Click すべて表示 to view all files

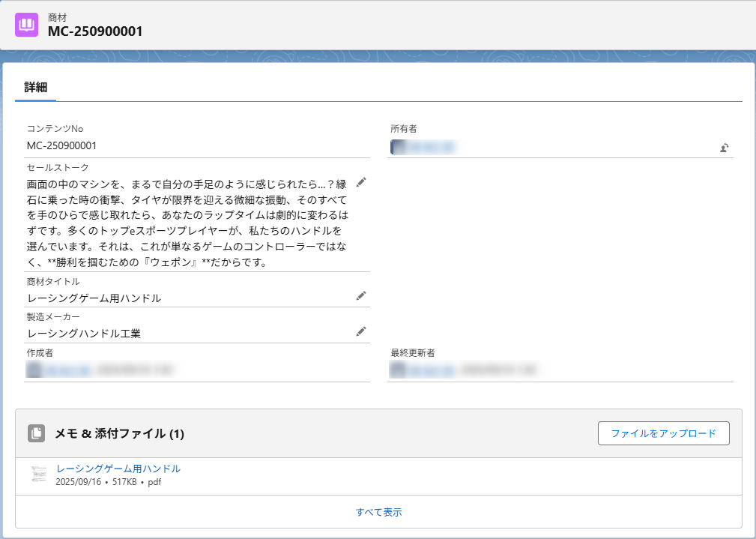[378, 512]
